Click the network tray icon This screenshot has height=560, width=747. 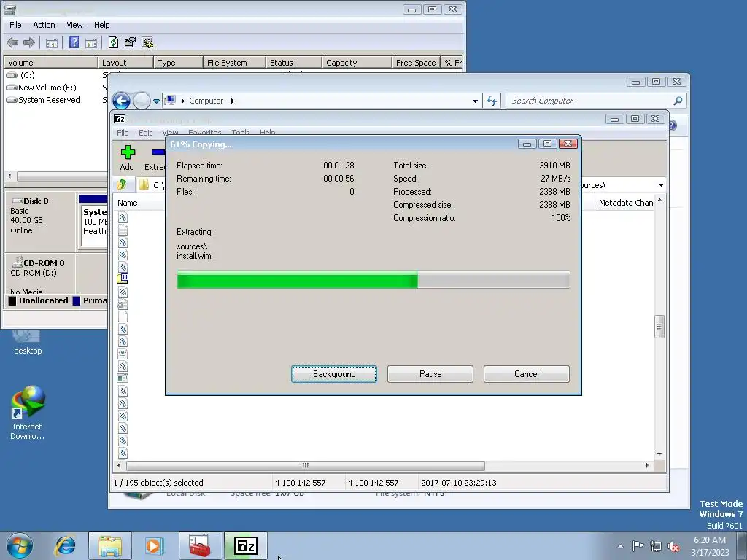pyautogui.click(x=656, y=546)
